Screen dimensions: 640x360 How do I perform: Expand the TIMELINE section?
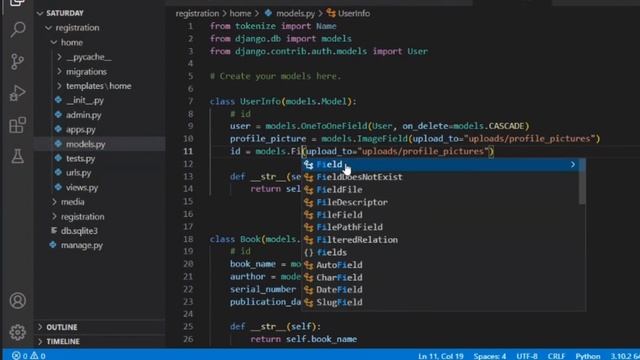click(40, 341)
